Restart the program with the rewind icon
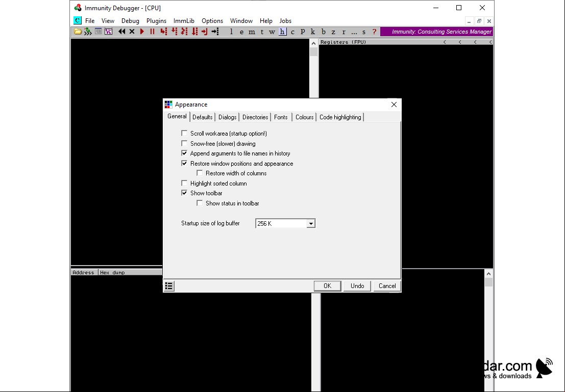The width and height of the screenshot is (565, 392). (x=122, y=32)
